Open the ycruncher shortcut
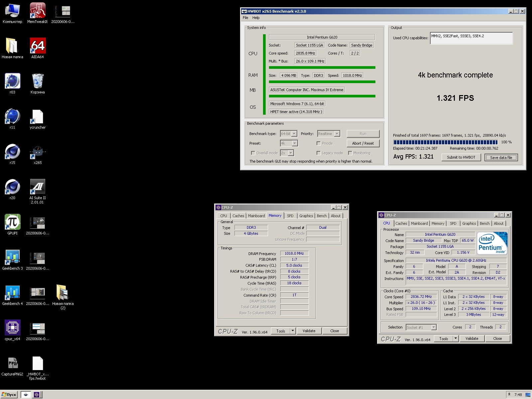 tap(38, 119)
